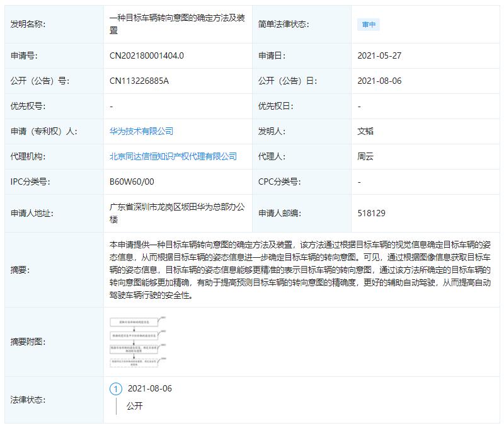This screenshot has height=428, width=504.
Task: Click the 北京同达信恒知识产权代理有限公司 agency link
Action: click(x=174, y=156)
